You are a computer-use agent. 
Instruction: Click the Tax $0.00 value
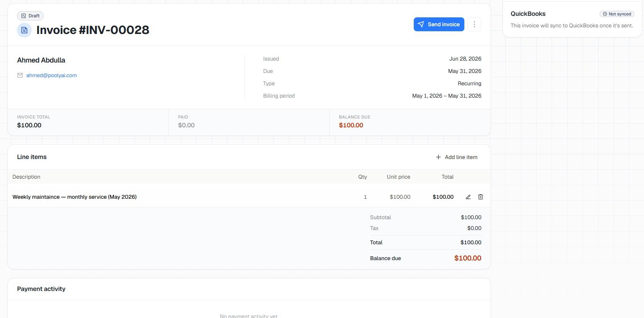coord(474,228)
